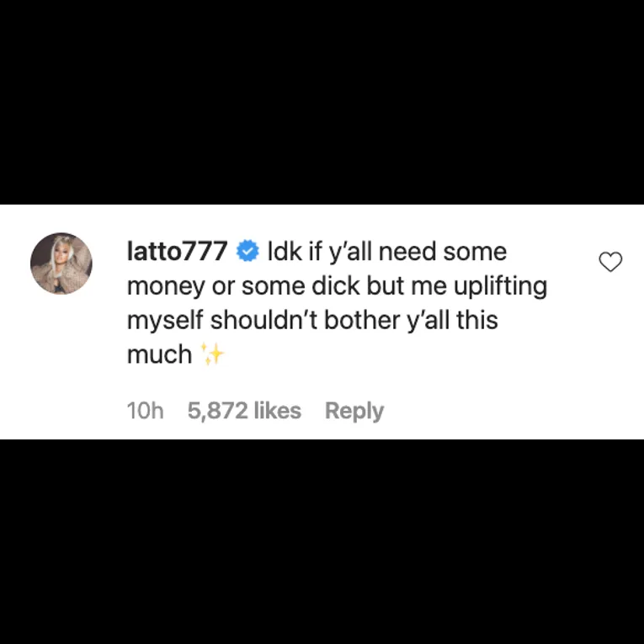This screenshot has width=644, height=644.
Task: Click the 10h timestamp
Action: (145, 410)
